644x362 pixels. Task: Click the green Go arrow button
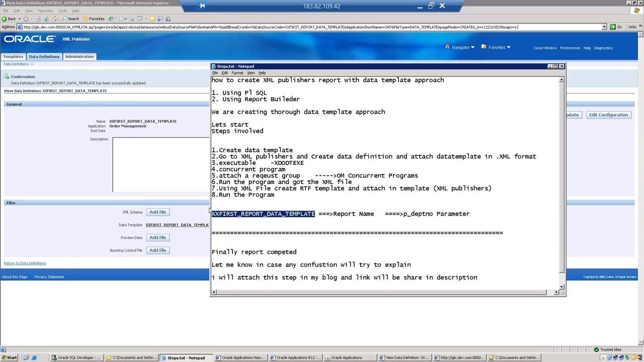pyautogui.click(x=613, y=27)
